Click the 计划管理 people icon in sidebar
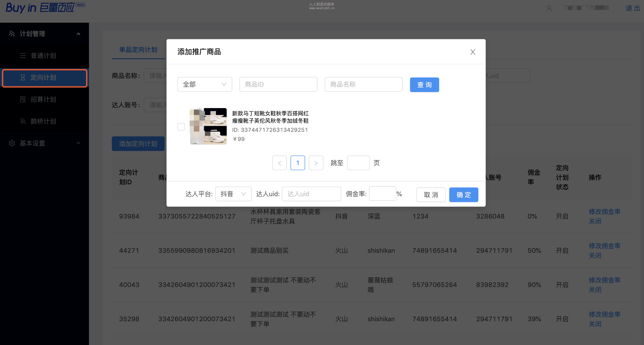 [x=12, y=34]
